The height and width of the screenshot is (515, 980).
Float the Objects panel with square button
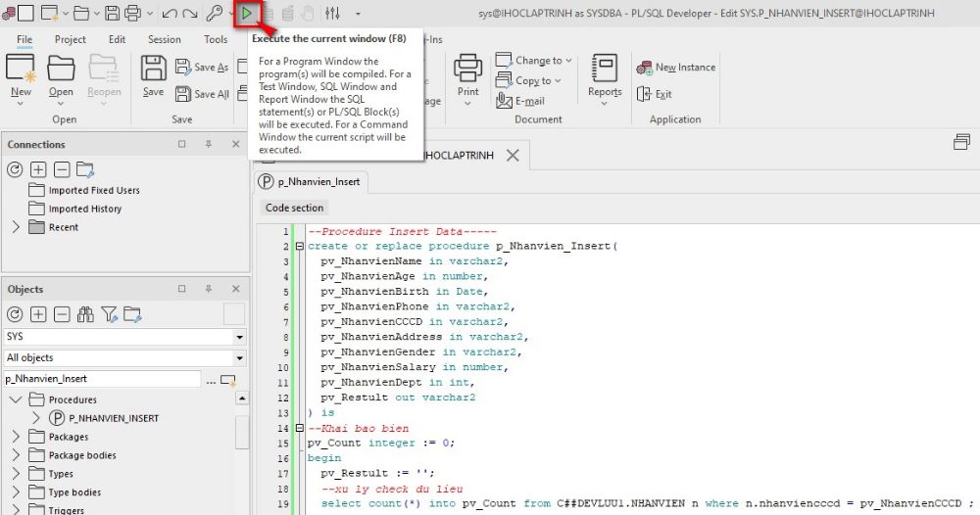pos(182,289)
